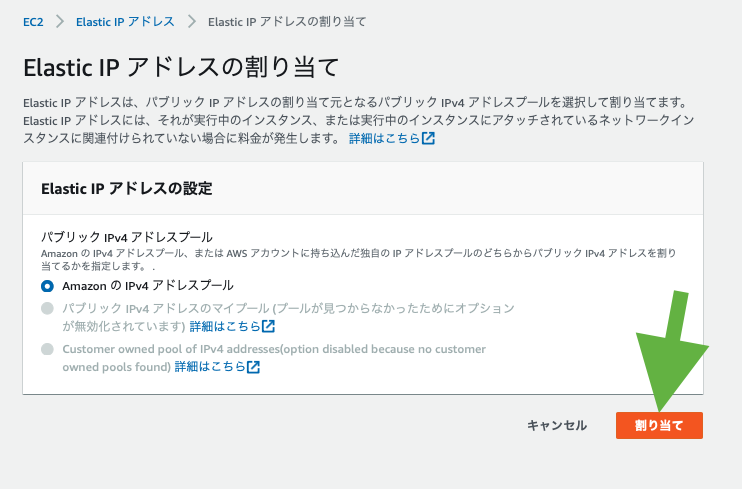Click external link icon beside Customer owned pool link
Viewport: 742px width, 489px height.
[x=253, y=367]
